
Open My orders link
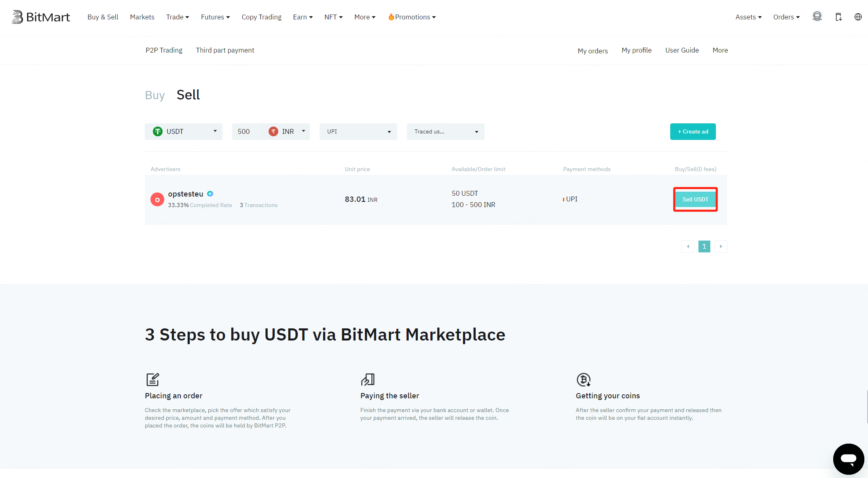click(593, 51)
